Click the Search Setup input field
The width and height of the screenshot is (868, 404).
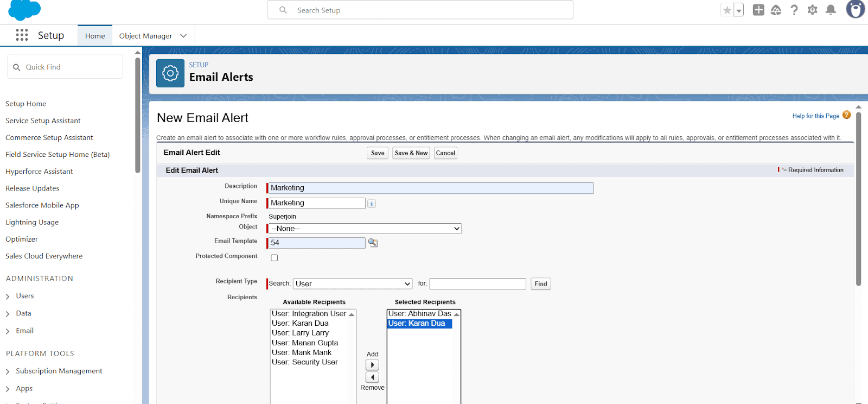(420, 10)
